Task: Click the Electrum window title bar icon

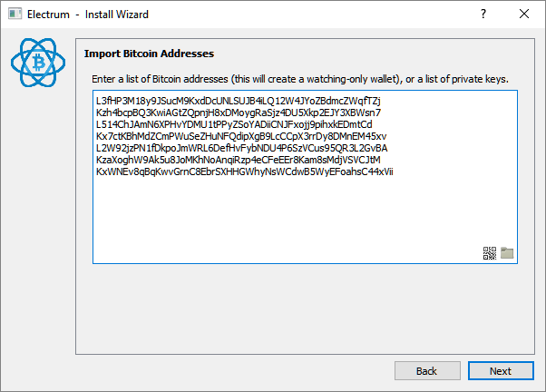Action: [x=15, y=14]
